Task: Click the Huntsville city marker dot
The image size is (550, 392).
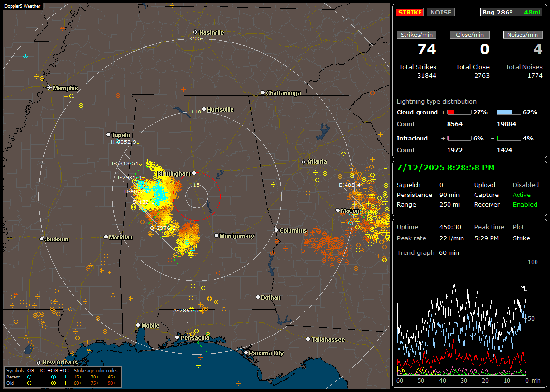Action: [204, 109]
